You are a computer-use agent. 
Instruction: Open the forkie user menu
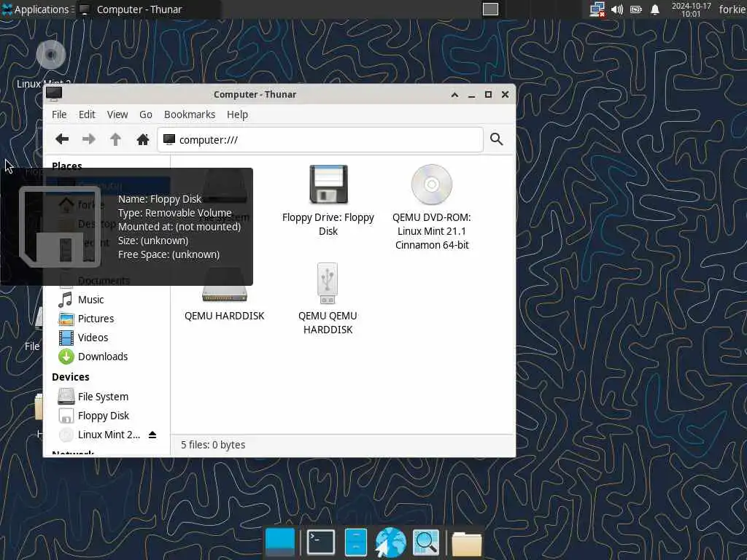pos(732,9)
